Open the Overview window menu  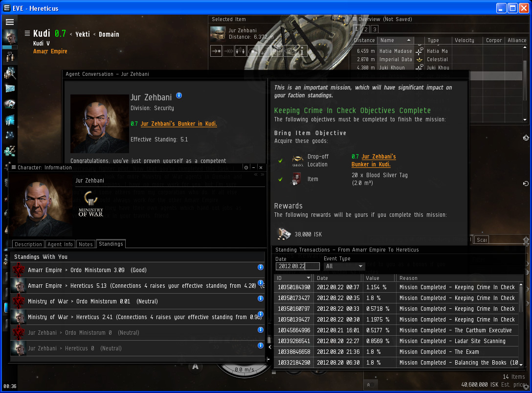pos(355,19)
